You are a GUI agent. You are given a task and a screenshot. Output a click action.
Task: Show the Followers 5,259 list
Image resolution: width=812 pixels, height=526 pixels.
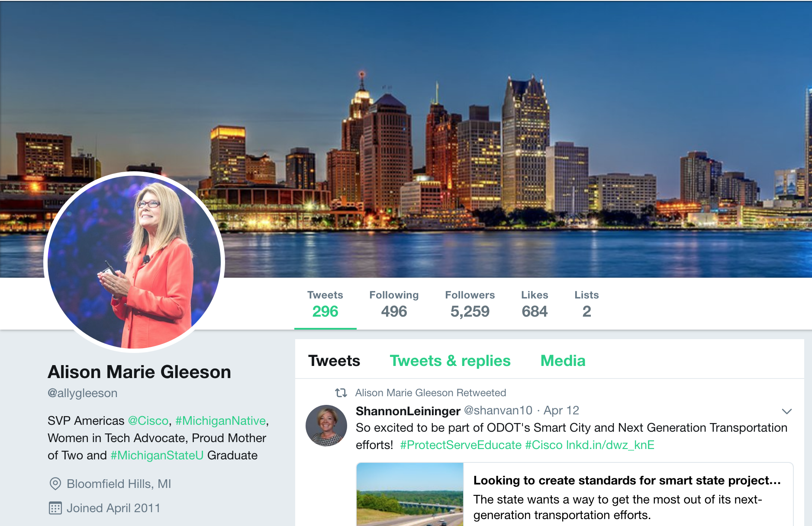pyautogui.click(x=470, y=305)
